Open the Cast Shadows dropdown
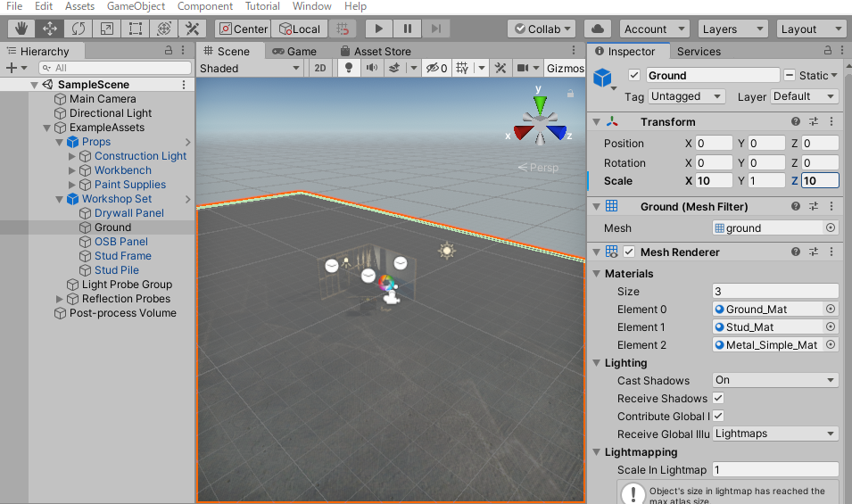This screenshot has width=852, height=504. 774,381
